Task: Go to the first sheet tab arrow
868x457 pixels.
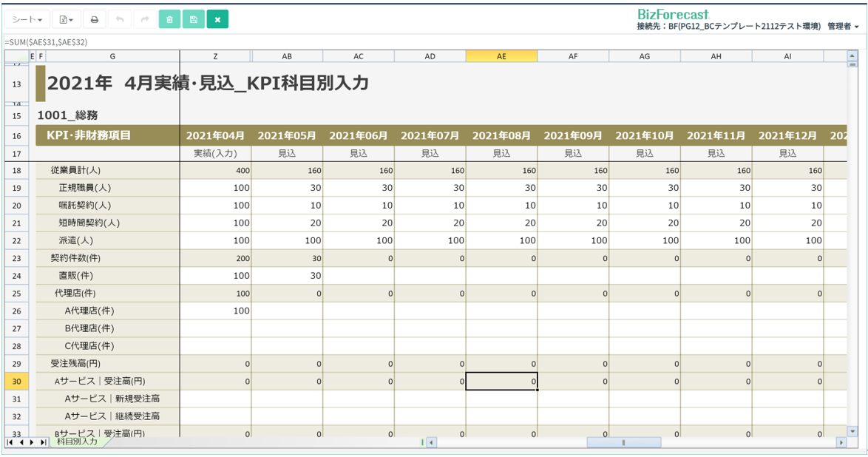Action: point(10,442)
